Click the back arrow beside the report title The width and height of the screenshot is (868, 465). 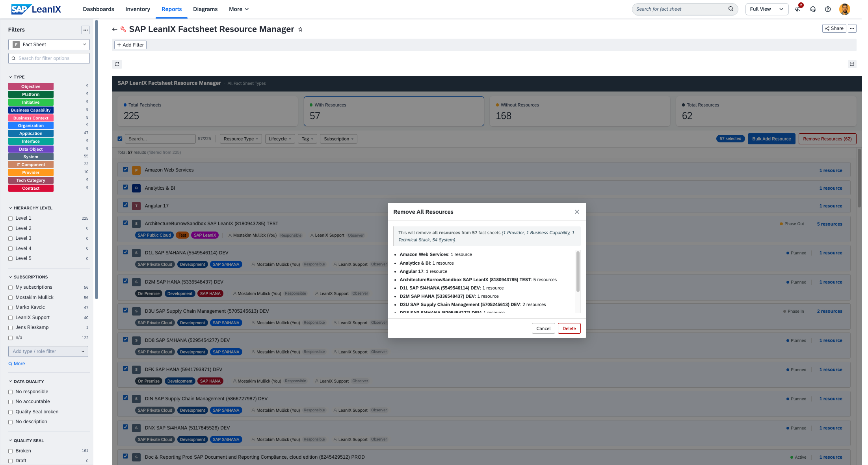tap(115, 29)
